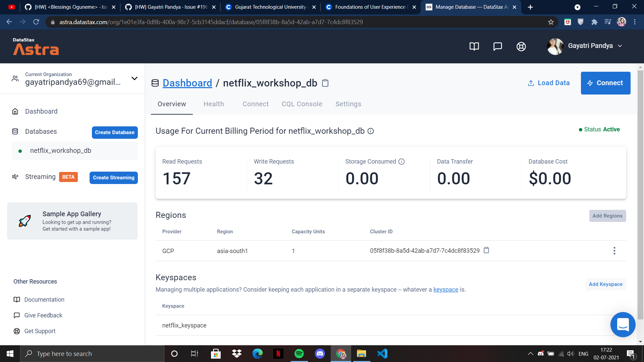Screen dimensions: 644x362
Task: Click the Connect button at top right
Action: (606, 83)
